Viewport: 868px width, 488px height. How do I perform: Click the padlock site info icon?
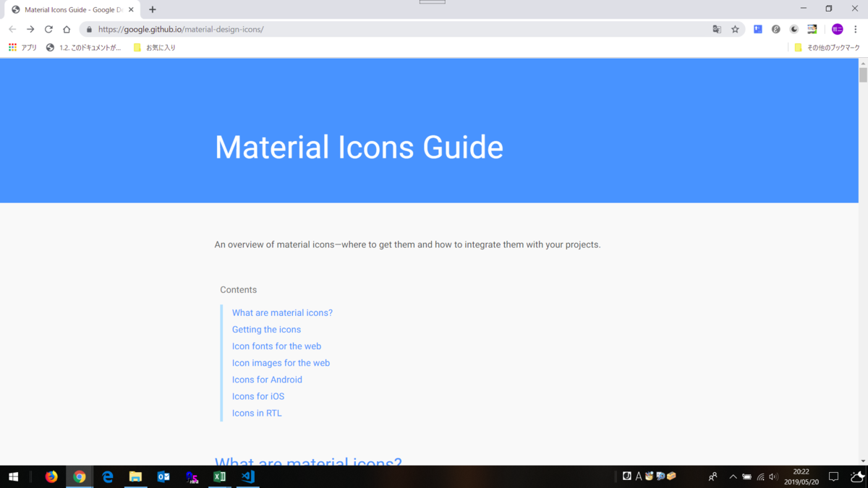(x=89, y=30)
